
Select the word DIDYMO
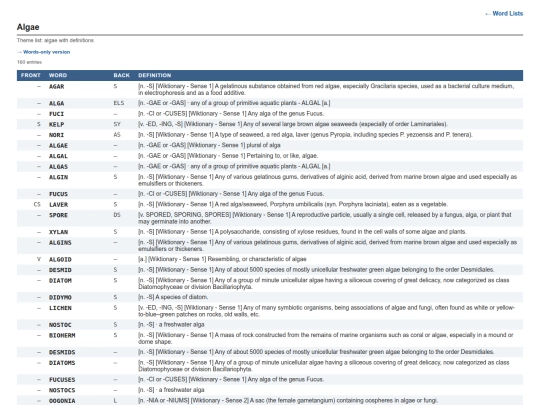click(60, 298)
